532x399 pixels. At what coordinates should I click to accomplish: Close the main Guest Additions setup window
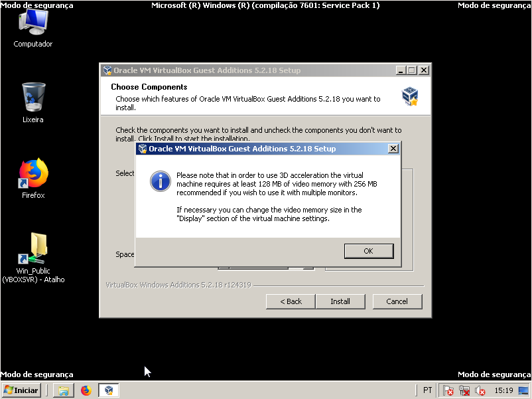424,70
